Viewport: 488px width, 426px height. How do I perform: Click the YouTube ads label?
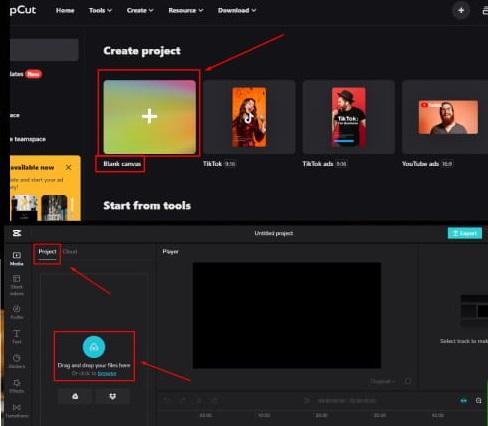pyautogui.click(x=420, y=164)
